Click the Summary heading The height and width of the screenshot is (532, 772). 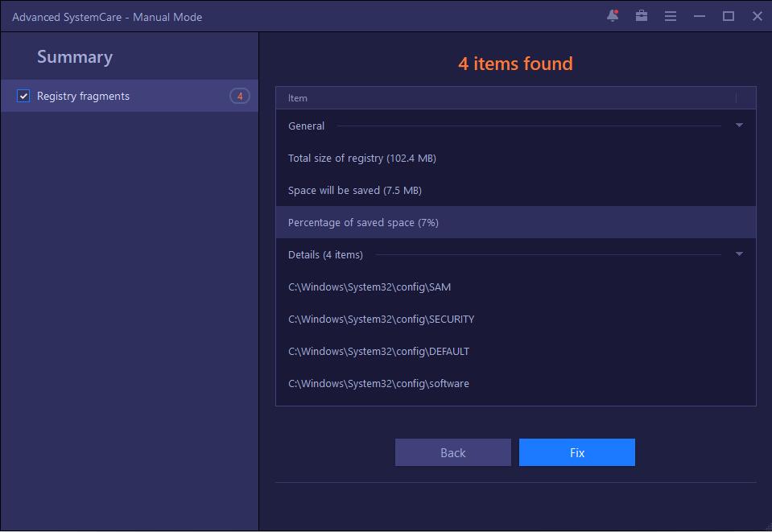click(75, 57)
